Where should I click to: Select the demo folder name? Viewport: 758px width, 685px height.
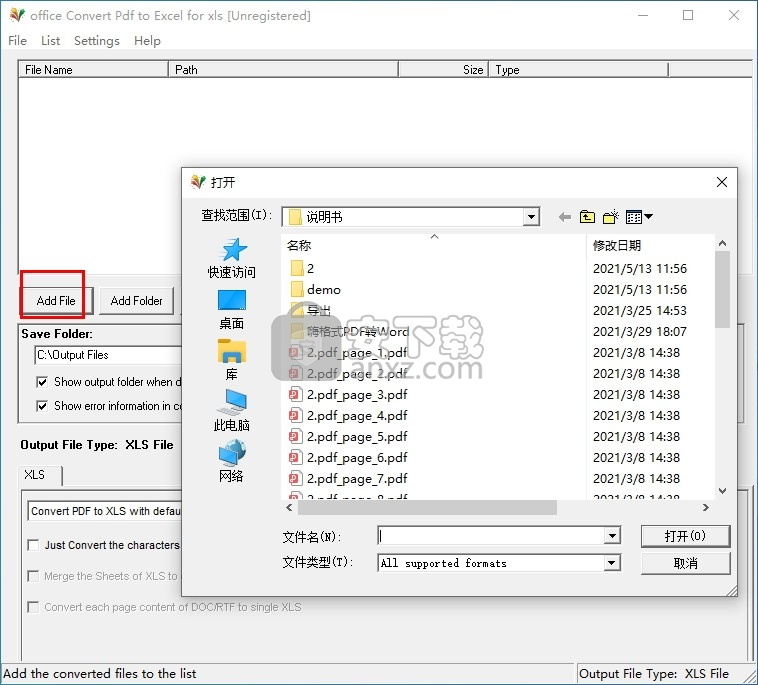[324, 290]
